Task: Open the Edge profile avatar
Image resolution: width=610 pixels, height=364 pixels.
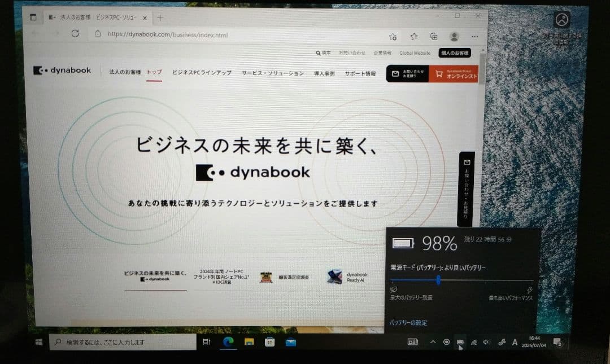Action: point(454,37)
